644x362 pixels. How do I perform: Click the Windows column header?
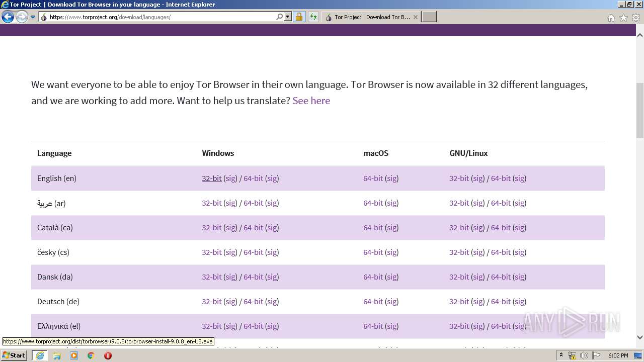218,153
